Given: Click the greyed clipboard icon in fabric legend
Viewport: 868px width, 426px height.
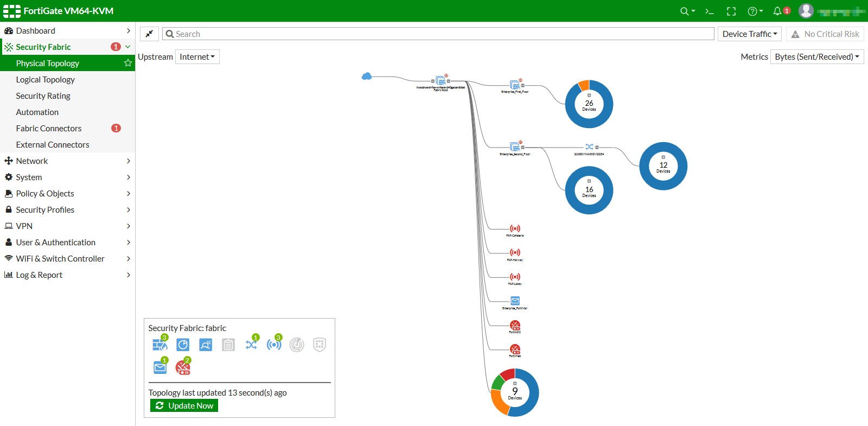Looking at the screenshot, I should 228,345.
